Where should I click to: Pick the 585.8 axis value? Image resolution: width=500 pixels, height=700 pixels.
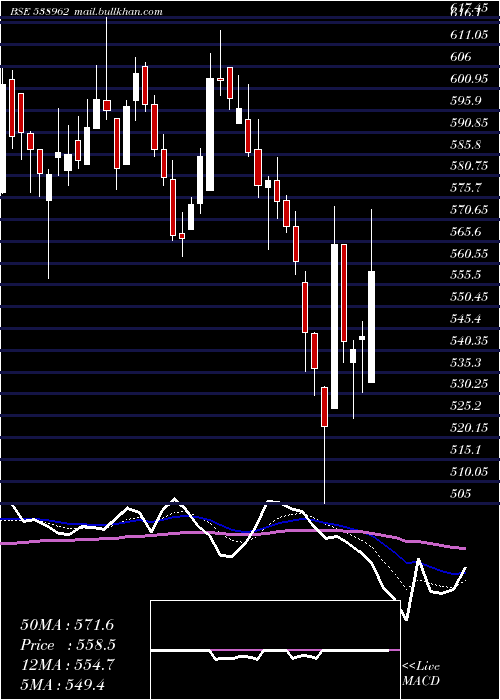[x=466, y=144]
